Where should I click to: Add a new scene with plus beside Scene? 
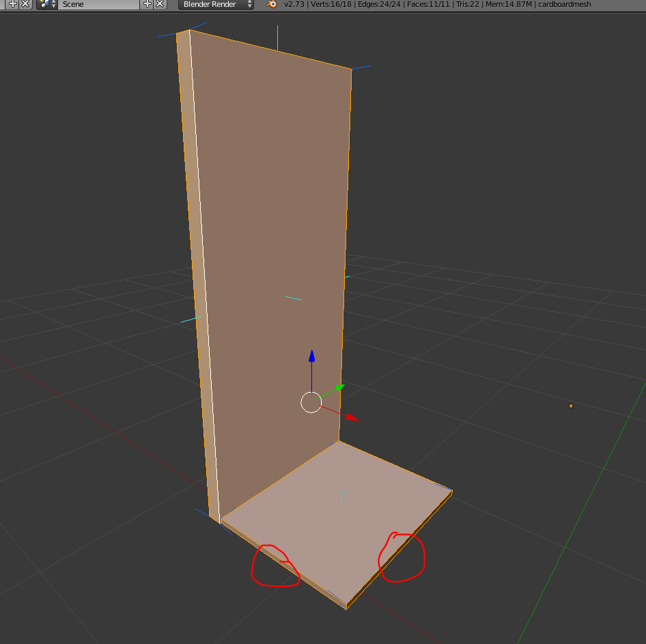coord(147,4)
